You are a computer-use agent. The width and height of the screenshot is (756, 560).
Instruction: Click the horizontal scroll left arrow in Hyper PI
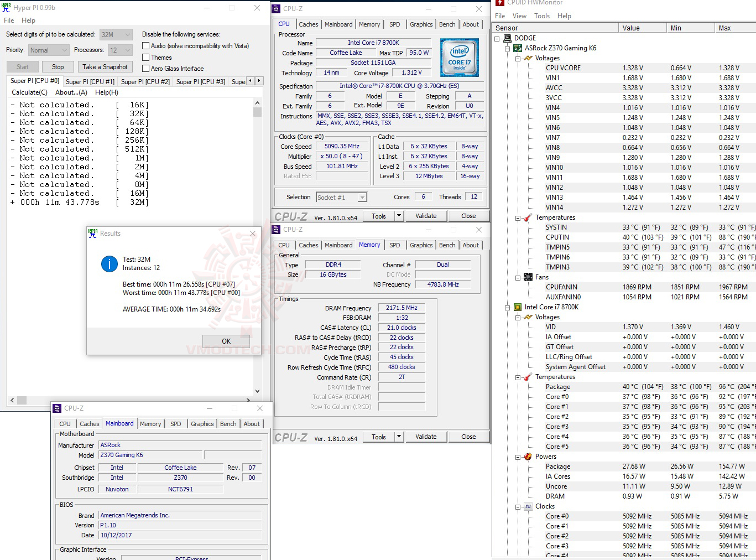(x=12, y=400)
